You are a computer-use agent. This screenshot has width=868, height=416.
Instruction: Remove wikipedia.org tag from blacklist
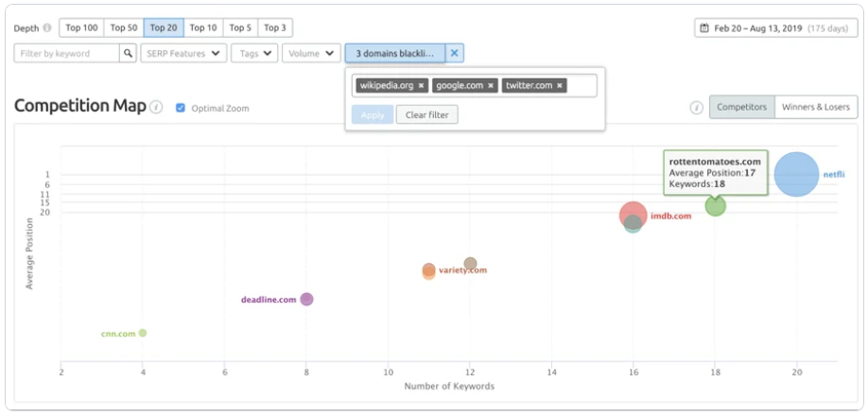(422, 86)
